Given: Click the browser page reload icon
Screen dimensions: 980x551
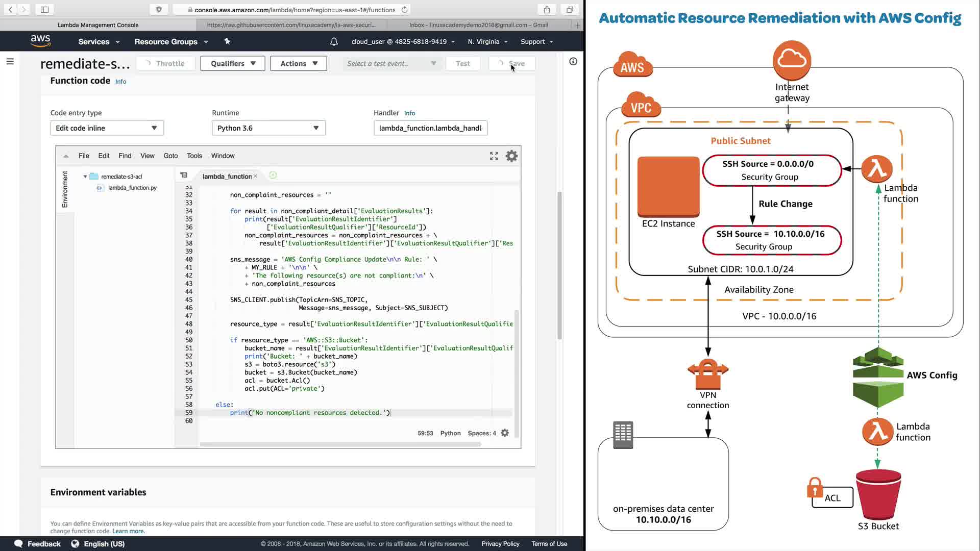Looking at the screenshot, I should [405, 10].
